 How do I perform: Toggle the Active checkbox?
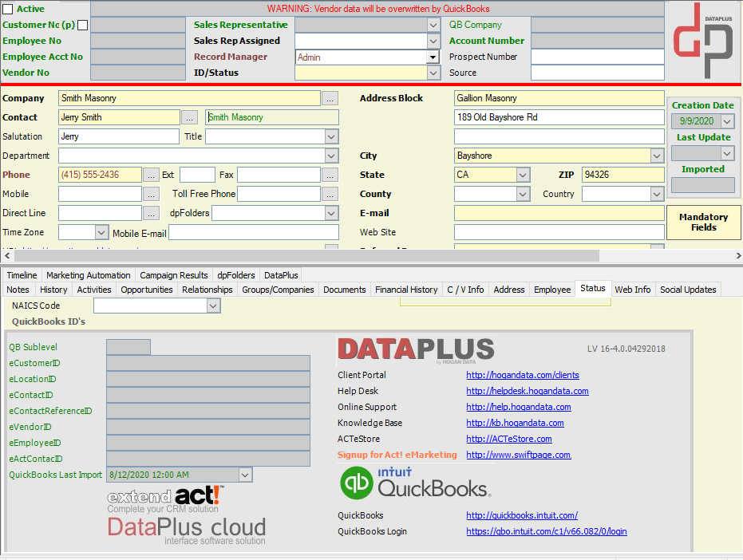tap(8, 9)
